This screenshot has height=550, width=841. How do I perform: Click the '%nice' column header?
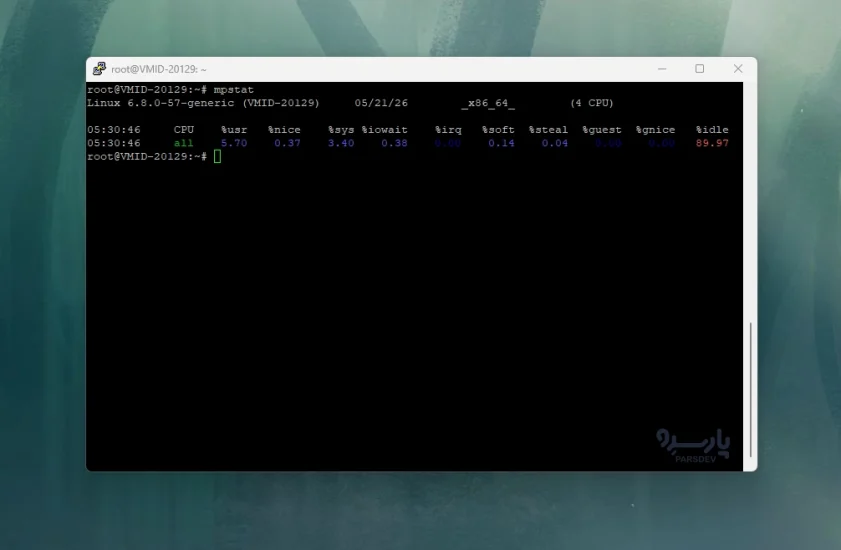click(x=284, y=130)
